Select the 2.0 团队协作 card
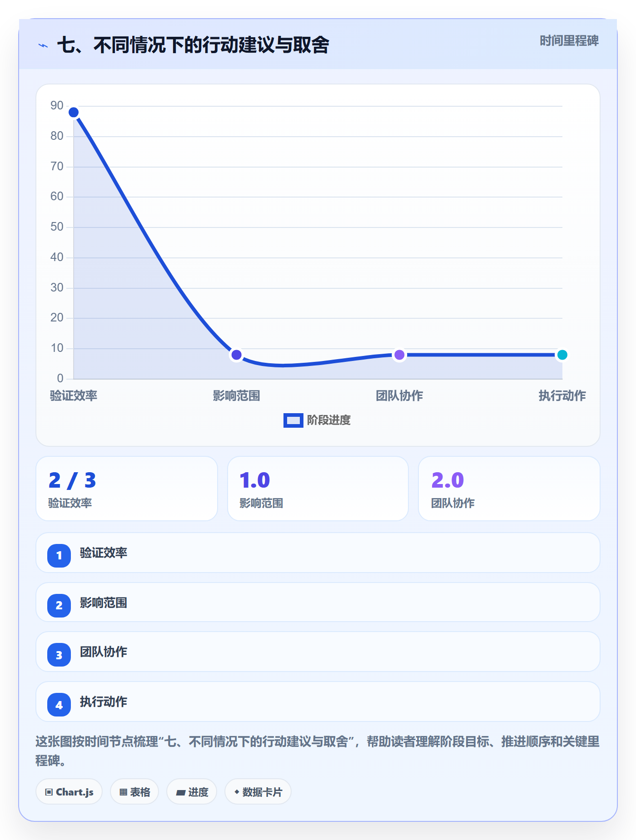This screenshot has height=840, width=636. click(509, 489)
